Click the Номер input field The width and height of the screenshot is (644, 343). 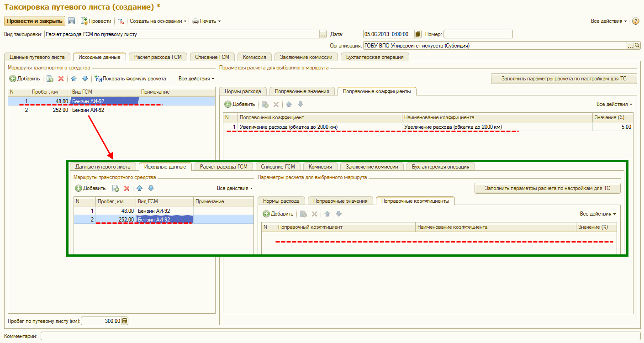478,34
